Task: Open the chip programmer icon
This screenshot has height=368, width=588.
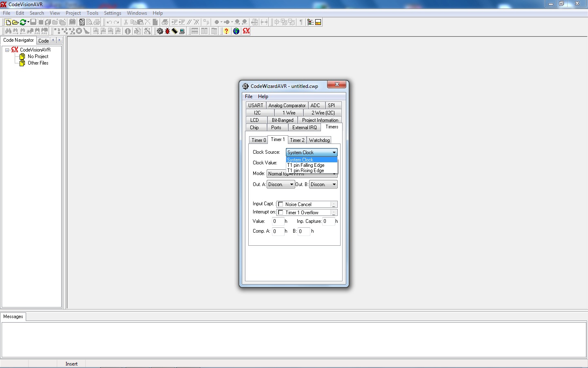Action: (x=175, y=31)
